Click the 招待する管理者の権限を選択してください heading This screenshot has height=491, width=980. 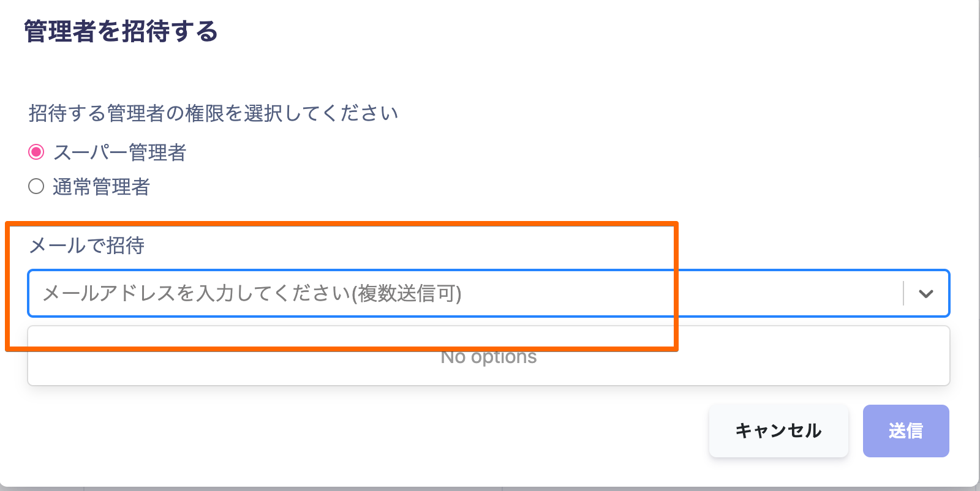(x=213, y=113)
